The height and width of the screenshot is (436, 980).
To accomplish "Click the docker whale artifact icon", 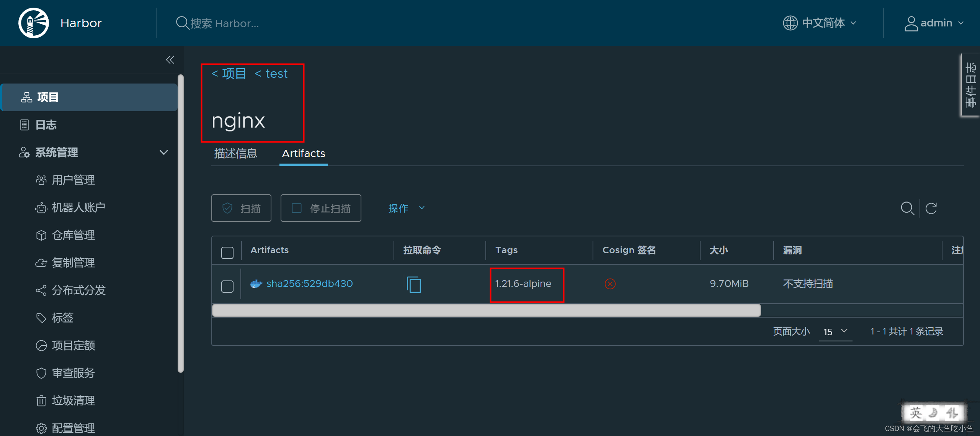I will tap(256, 284).
